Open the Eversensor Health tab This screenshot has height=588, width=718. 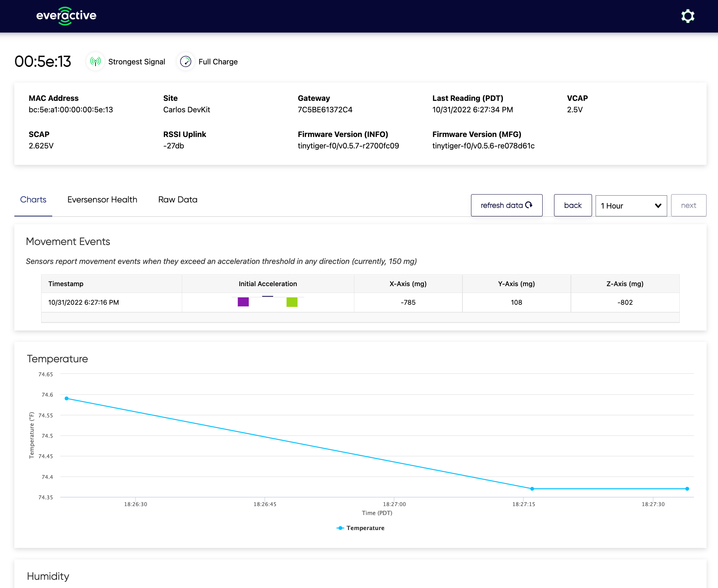coord(102,200)
